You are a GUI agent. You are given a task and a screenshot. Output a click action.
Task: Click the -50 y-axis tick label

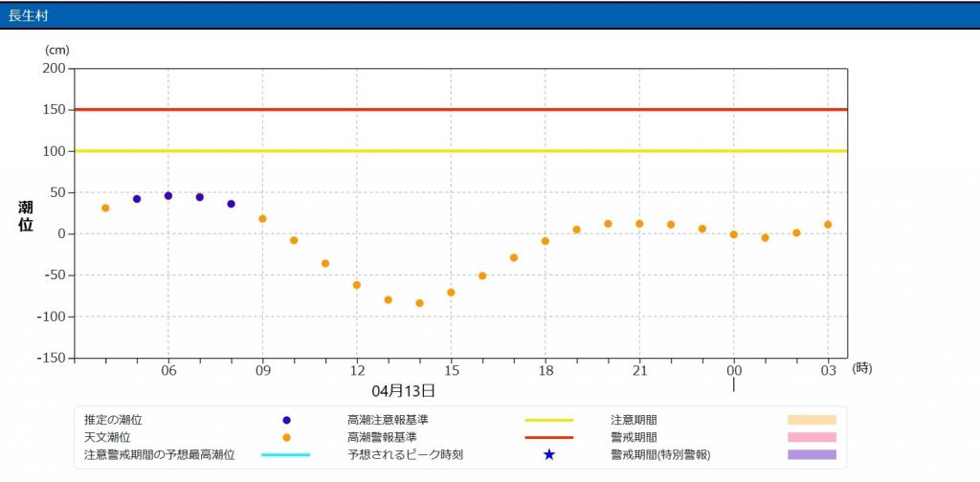point(55,275)
